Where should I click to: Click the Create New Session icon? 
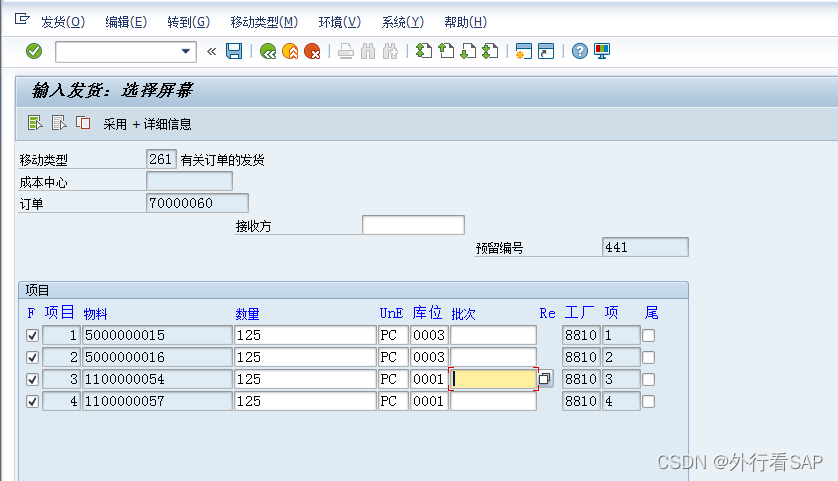coord(524,51)
